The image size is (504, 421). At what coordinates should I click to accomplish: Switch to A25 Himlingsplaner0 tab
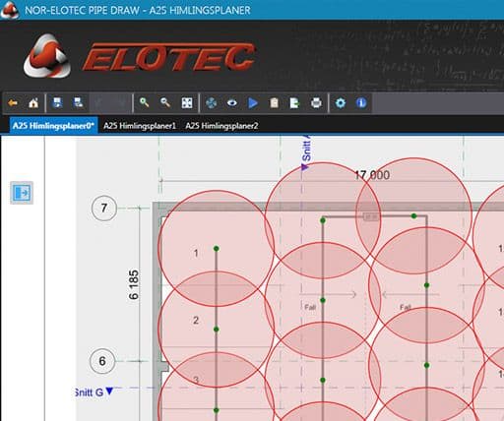pos(53,126)
